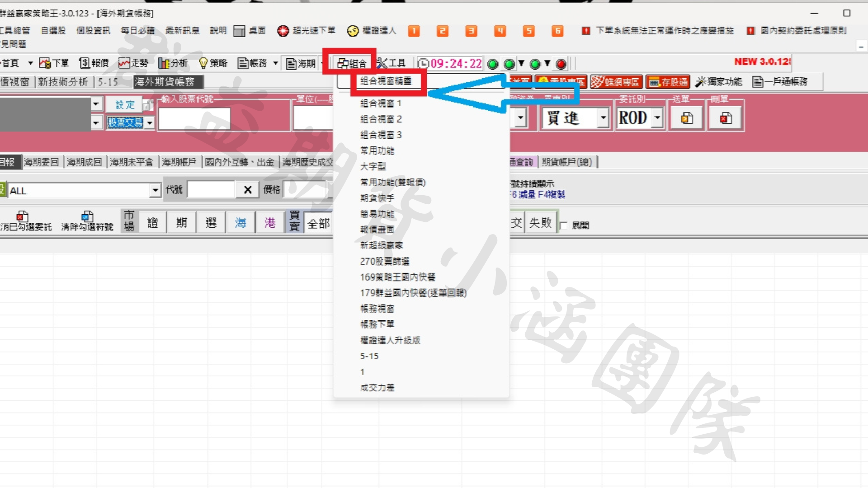Open the ALL account dropdown

pos(155,190)
